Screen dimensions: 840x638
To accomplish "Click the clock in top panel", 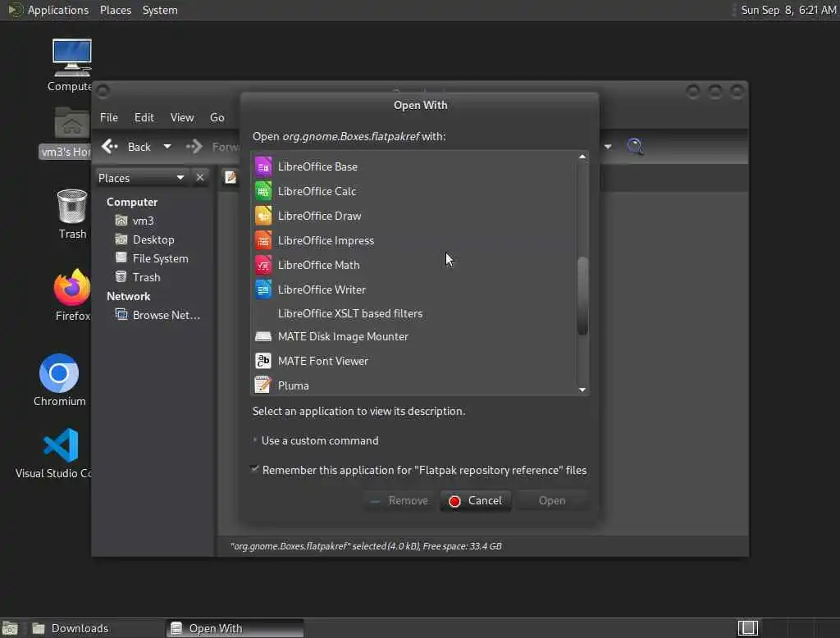I will [788, 10].
